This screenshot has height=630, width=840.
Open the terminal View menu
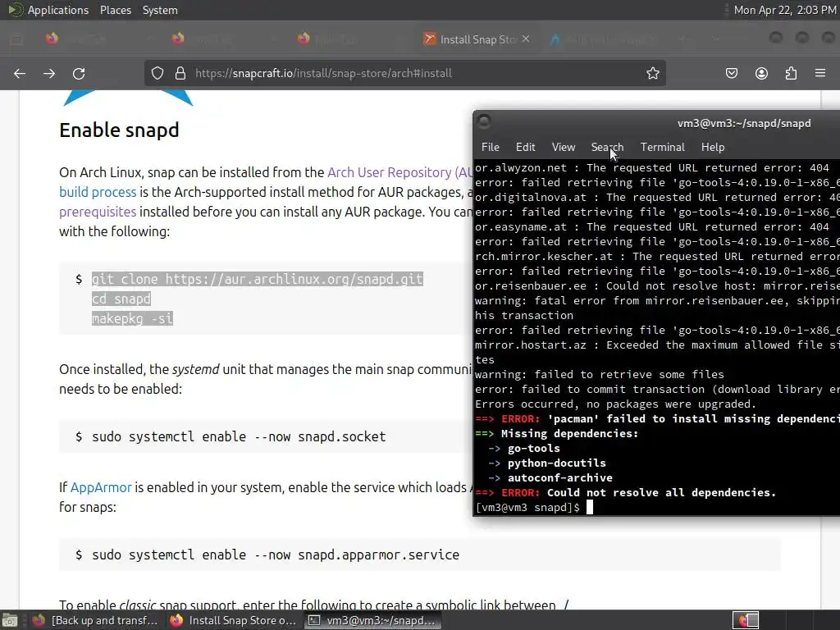[564, 147]
